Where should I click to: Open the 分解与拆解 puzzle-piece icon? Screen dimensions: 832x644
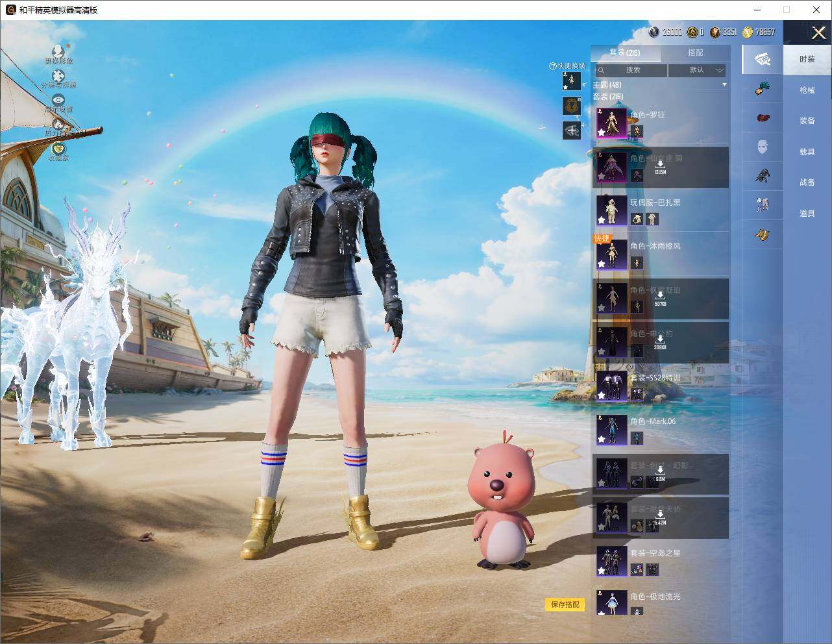click(58, 76)
